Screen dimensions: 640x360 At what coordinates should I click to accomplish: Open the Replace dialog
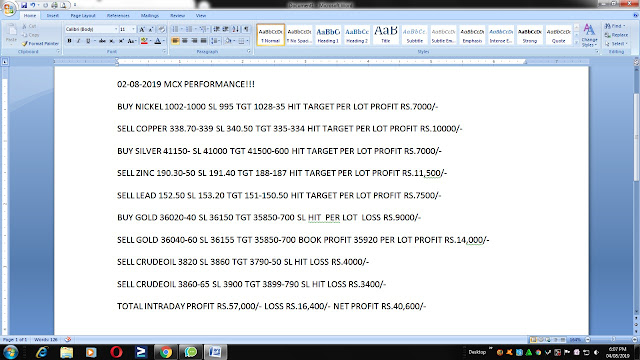(617, 35)
